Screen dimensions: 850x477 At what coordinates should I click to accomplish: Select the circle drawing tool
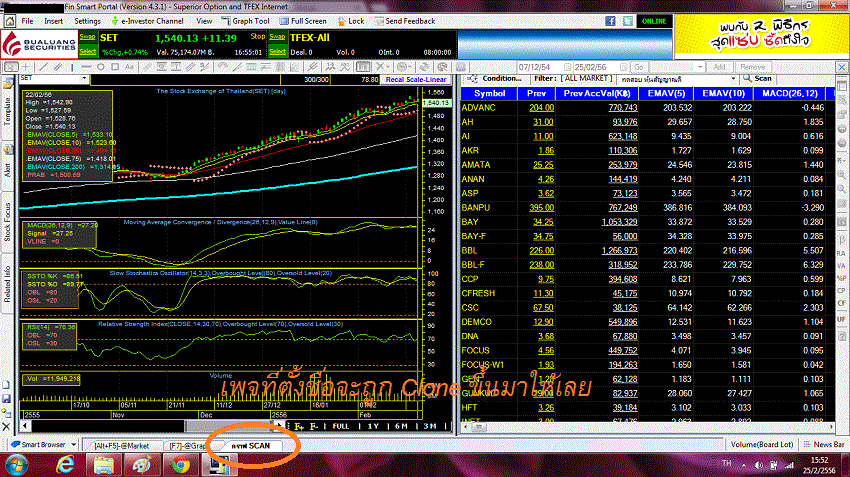101,67
